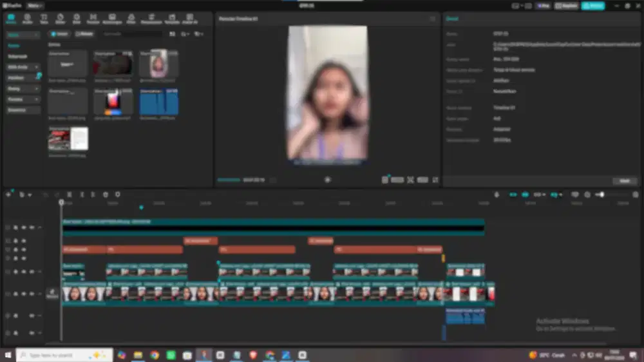Open the player panel menu icon
The height and width of the screenshot is (362, 644).
click(433, 19)
